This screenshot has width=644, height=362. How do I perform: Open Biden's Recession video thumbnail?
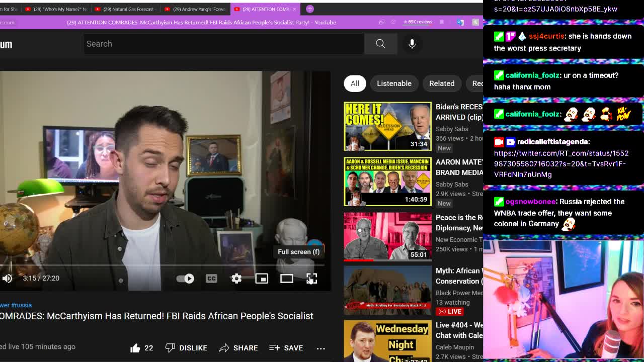[387, 126]
